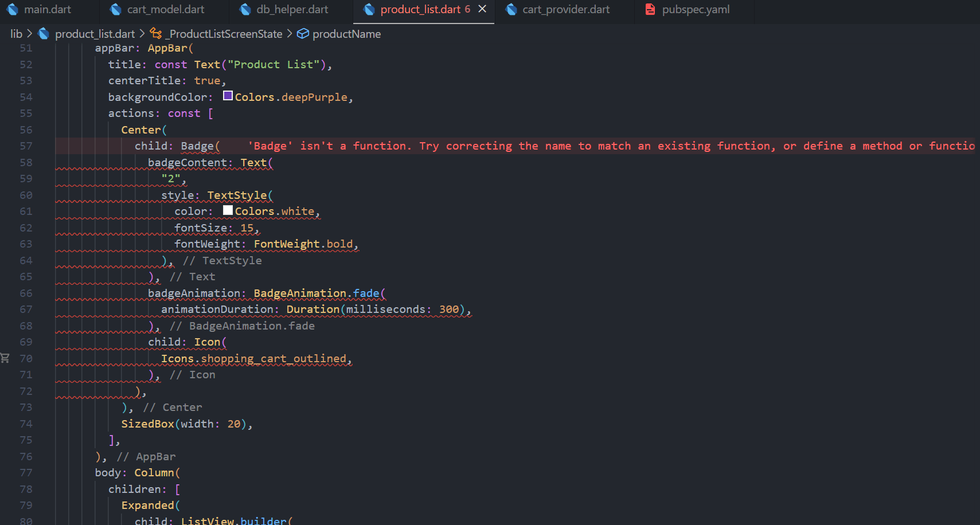
Task: Click the Badge identifier on line 57
Action: point(197,146)
